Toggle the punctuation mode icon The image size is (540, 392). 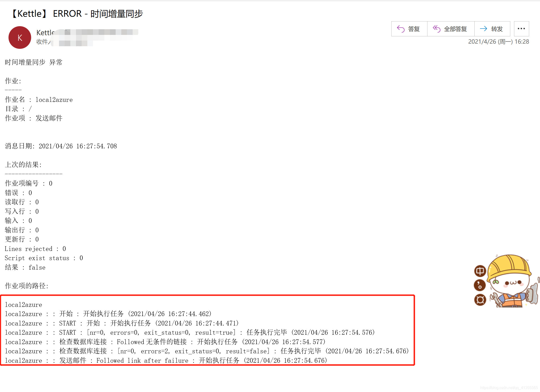pos(480,285)
